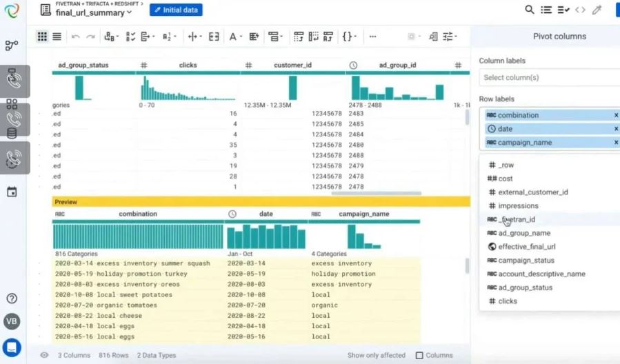This screenshot has width=620, height=364.
Task: Switch to grid view
Action: pyautogui.click(x=42, y=37)
